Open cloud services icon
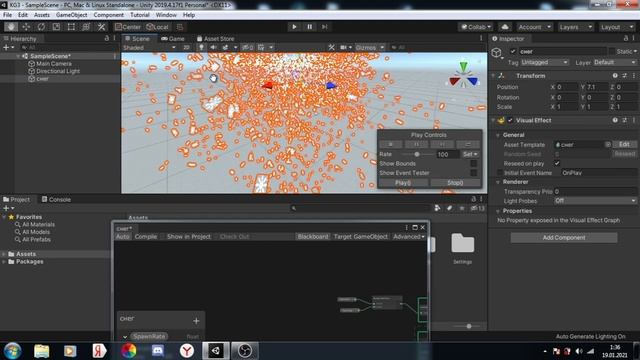The width and height of the screenshot is (640, 360). tap(505, 27)
